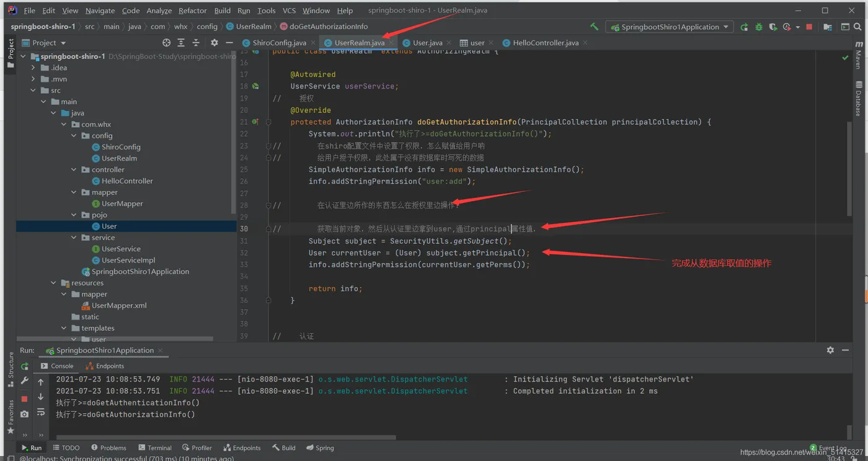Click the override gutter icon at line 21
This screenshot has width=868, height=461.
tap(255, 122)
